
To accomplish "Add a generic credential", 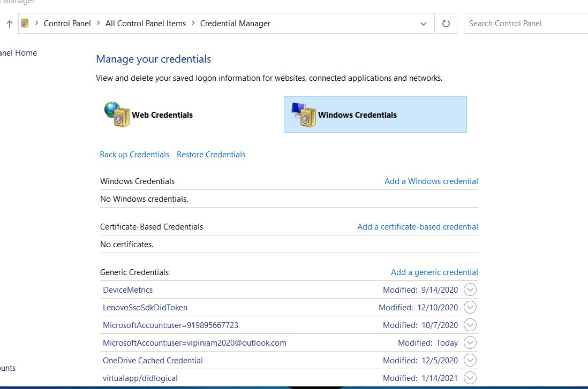I will pos(434,272).
